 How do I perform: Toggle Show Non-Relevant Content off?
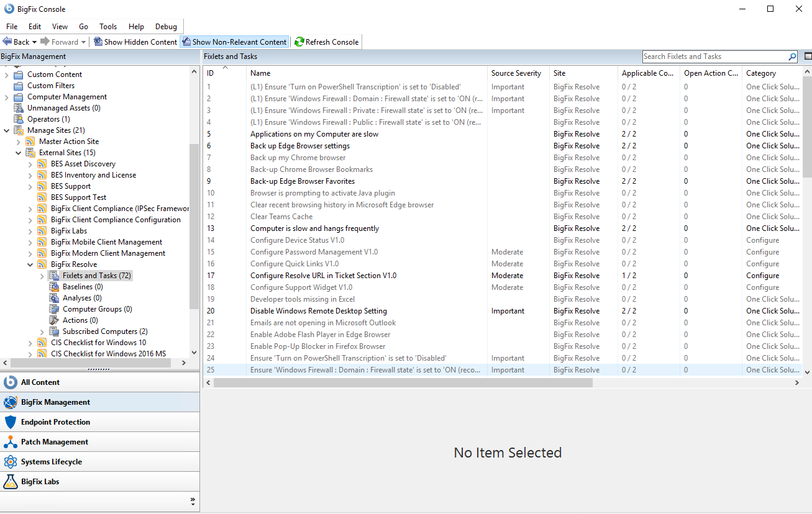(x=234, y=42)
